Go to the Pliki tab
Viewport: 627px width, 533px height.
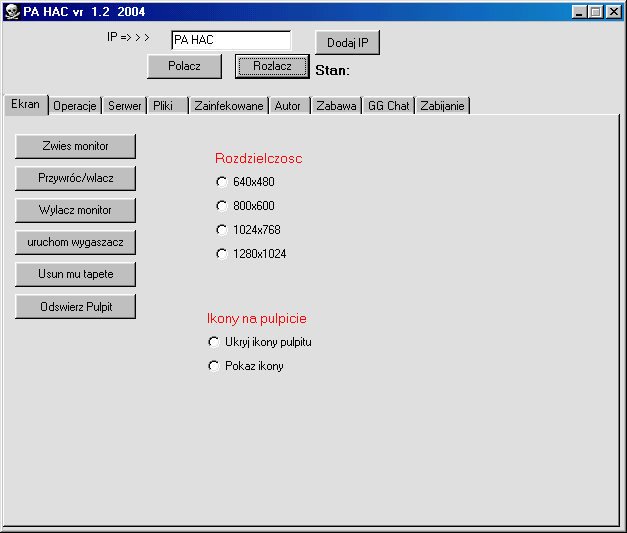click(164, 106)
